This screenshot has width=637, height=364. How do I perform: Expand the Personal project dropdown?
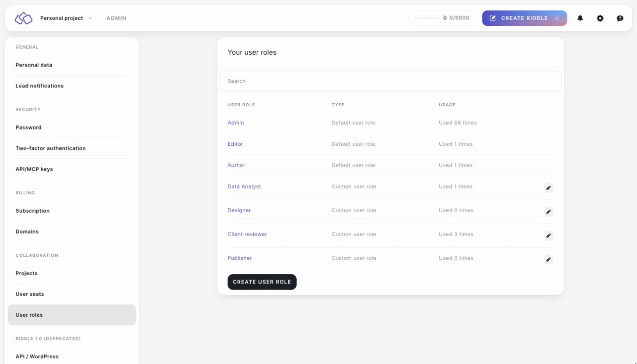66,18
